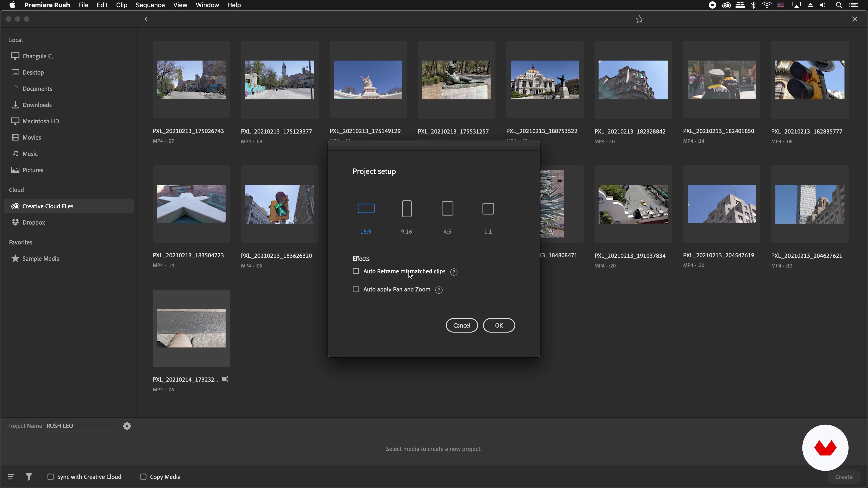Select thumbnail PXL_20210213_191037834
The image size is (868, 488).
tap(633, 204)
